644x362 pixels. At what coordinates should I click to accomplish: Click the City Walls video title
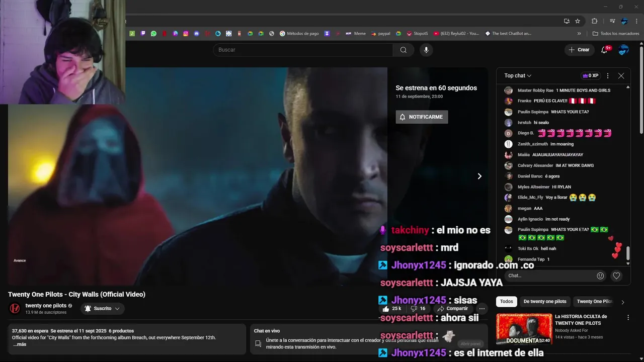click(x=76, y=295)
